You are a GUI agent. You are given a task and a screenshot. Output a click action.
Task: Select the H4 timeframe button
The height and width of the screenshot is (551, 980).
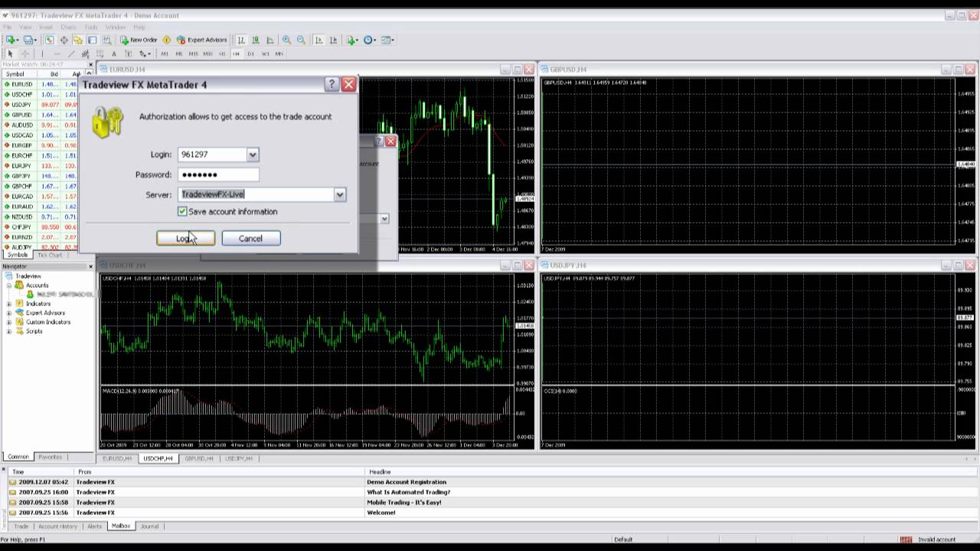[x=236, y=54]
